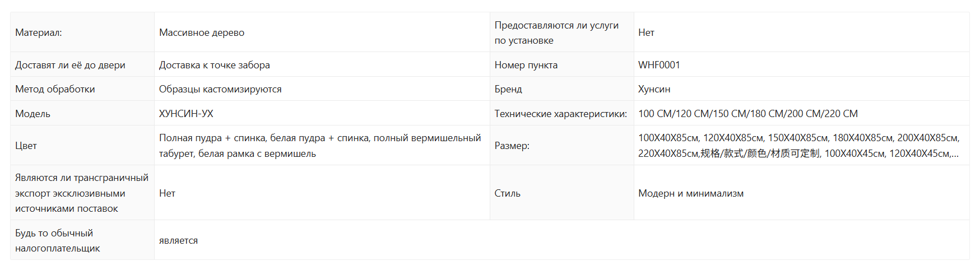Select the "является" taxpayer value
The width and height of the screenshot is (980, 270).
point(178,240)
